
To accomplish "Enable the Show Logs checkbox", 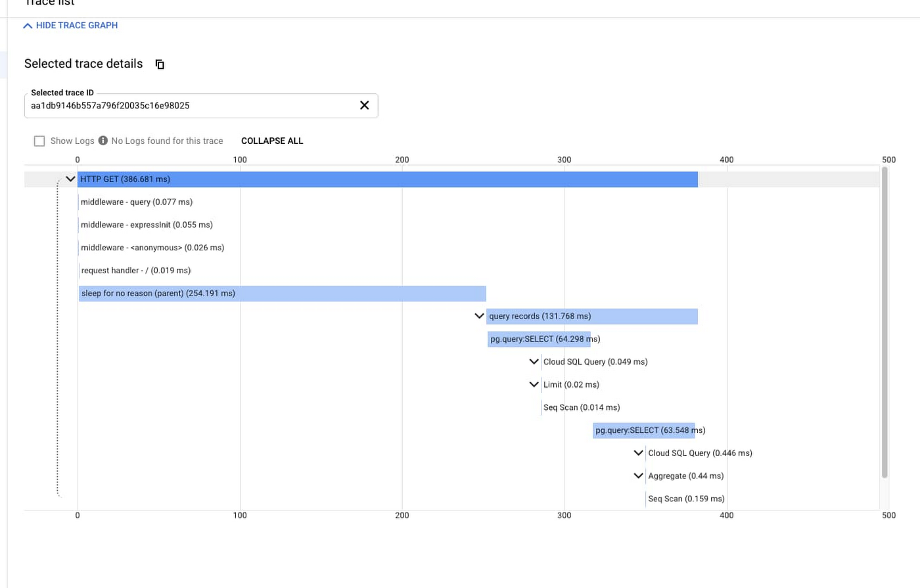I will click(39, 141).
